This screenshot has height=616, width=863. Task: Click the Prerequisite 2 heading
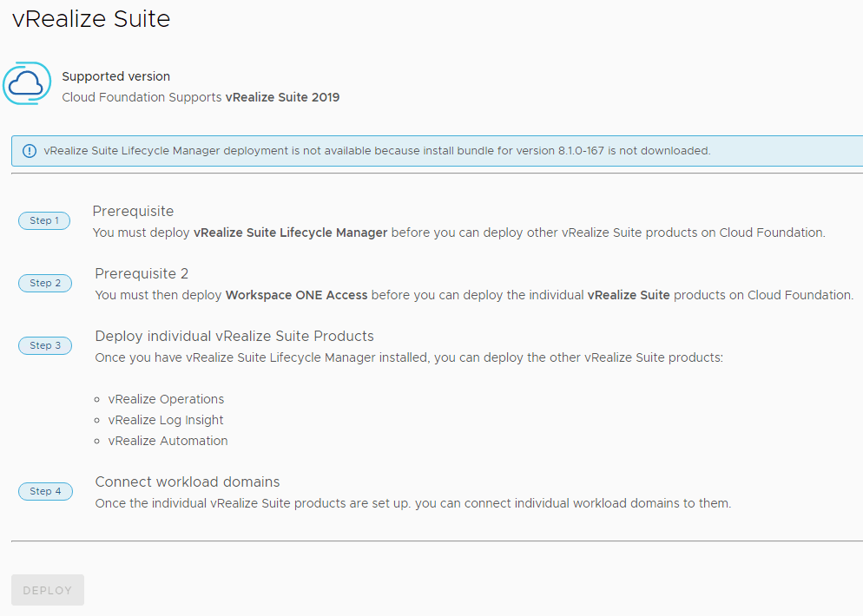click(142, 274)
